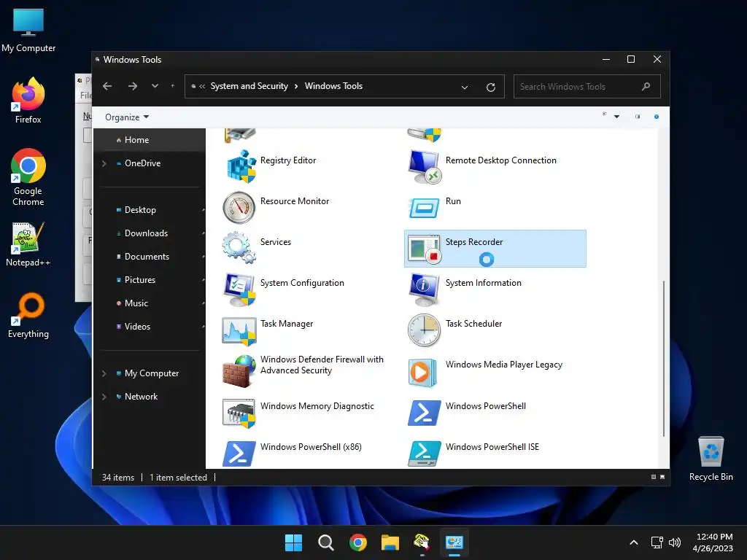The width and height of the screenshot is (747, 560).
Task: Click the Notepad++ desktop shortcut
Action: coord(28,244)
